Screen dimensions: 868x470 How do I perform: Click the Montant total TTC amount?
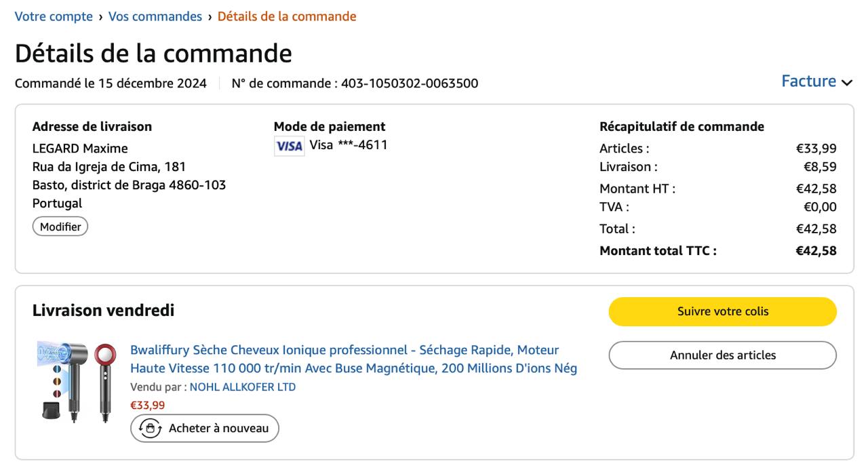tap(816, 251)
